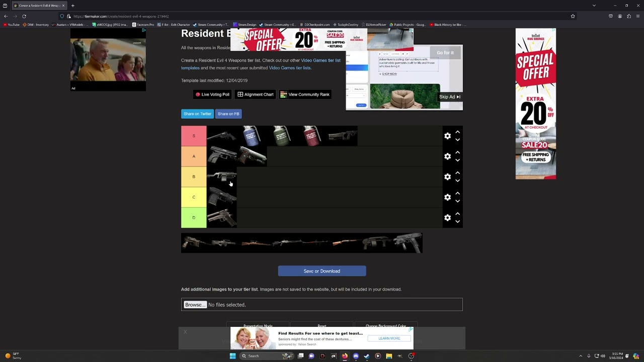This screenshot has height=362, width=644.
Task: Open D2ArmorPicker bookmark
Action: [x=374, y=25]
